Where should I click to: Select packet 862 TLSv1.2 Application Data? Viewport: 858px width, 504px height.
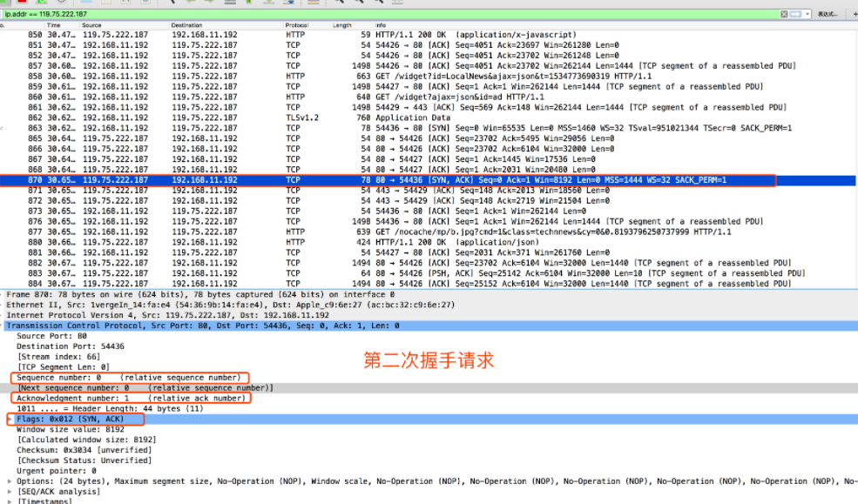(x=429, y=118)
